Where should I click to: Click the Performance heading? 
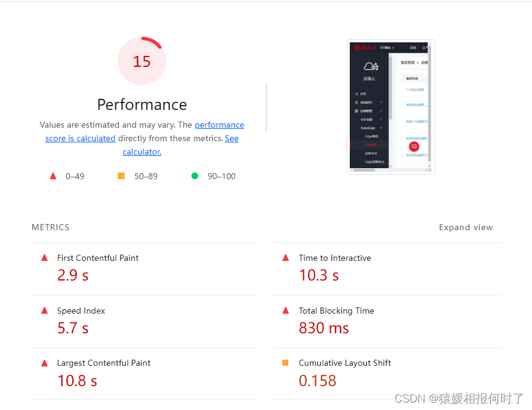[142, 104]
